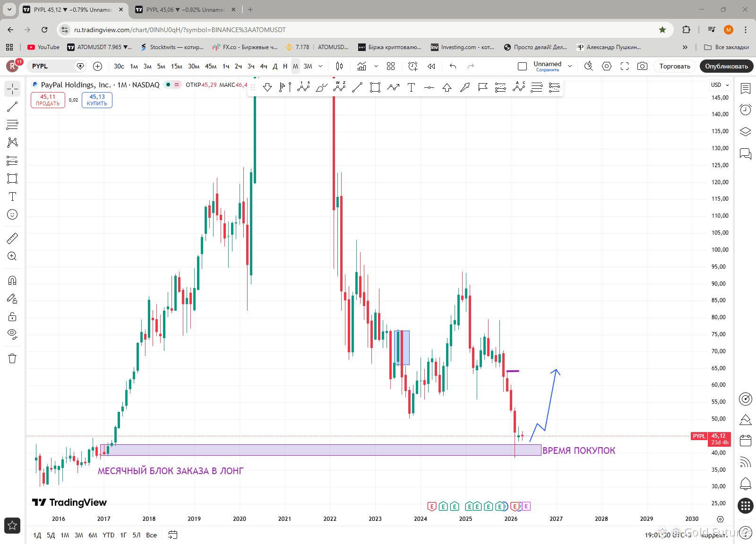Image resolution: width=756 pixels, height=544 pixels.
Task: Open the economic calendar panel
Action: 746,441
